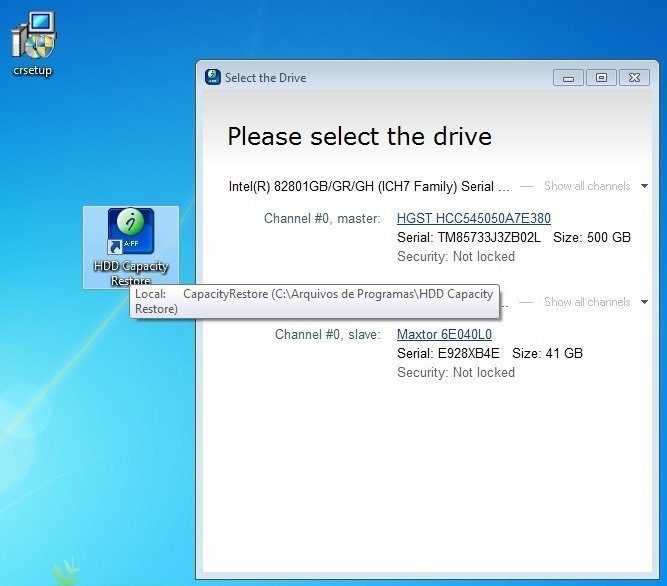Close the Select the Drive window

pyautogui.click(x=634, y=78)
